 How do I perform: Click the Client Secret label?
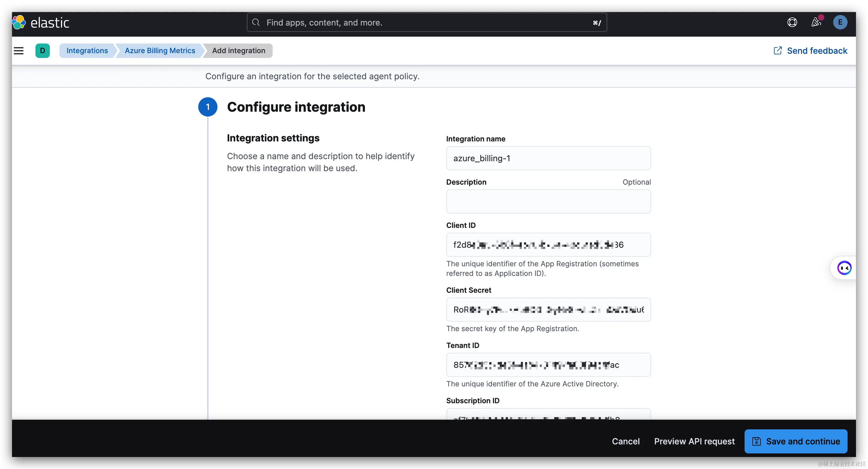(x=469, y=290)
